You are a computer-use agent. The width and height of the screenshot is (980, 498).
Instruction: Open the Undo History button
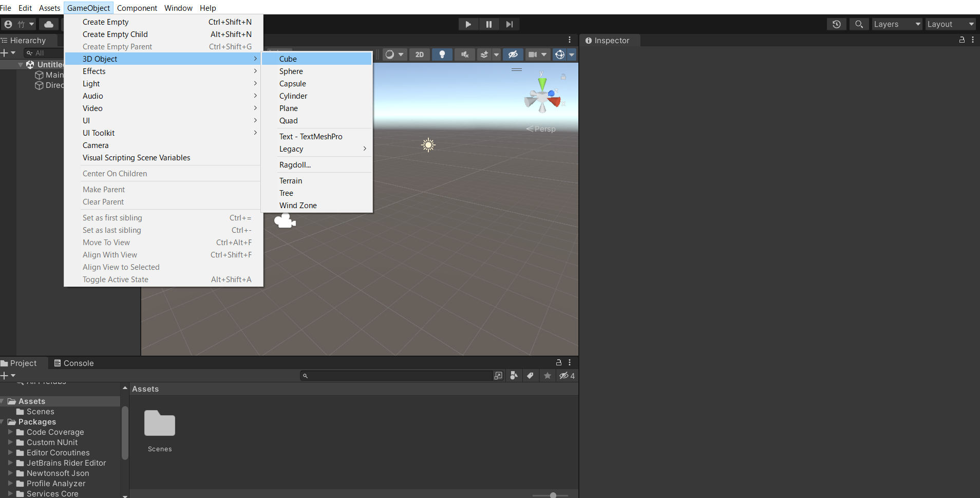pyautogui.click(x=837, y=24)
